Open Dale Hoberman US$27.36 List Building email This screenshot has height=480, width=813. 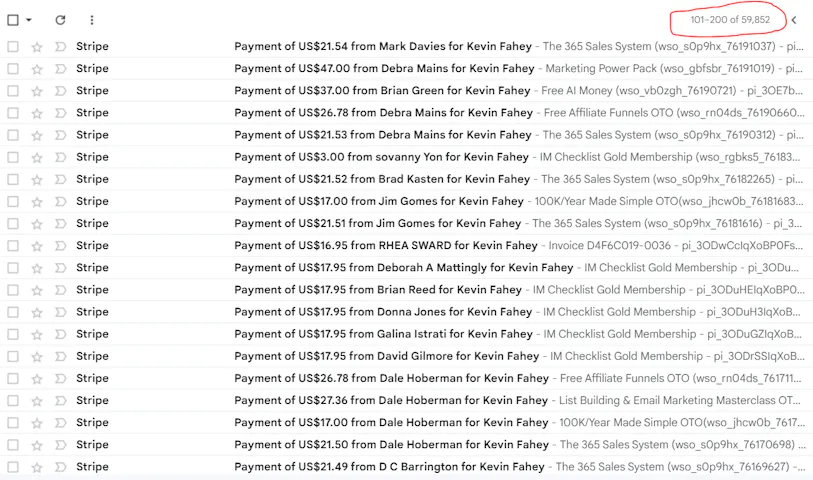coord(391,400)
